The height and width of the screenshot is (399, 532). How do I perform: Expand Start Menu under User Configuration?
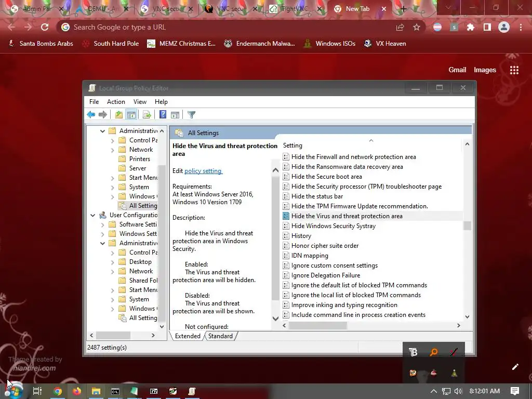[x=112, y=290]
